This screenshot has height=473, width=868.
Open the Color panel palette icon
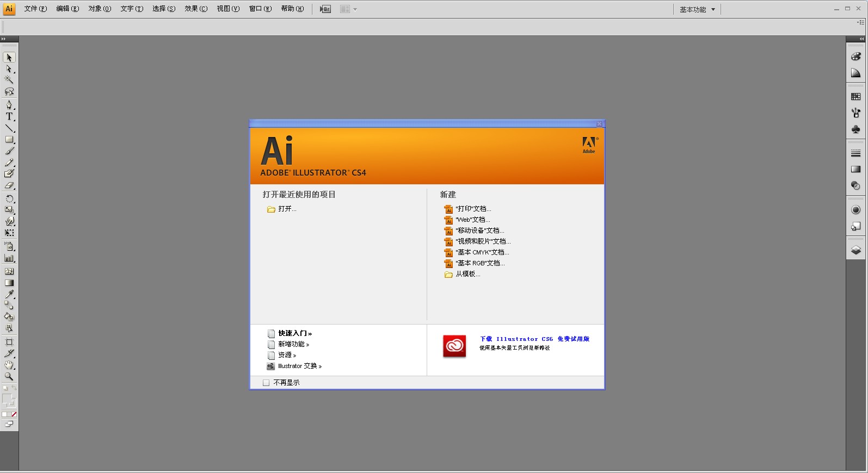[x=856, y=57]
